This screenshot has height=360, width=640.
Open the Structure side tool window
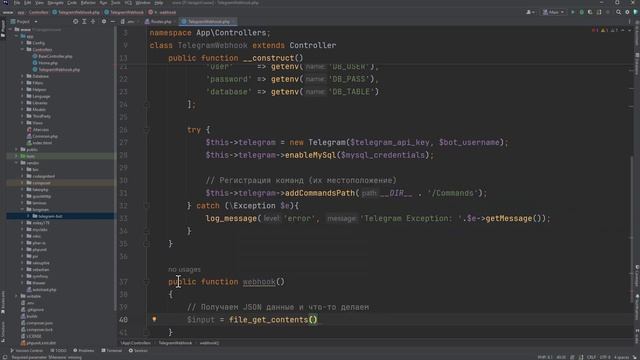pyautogui.click(x=3, y=331)
